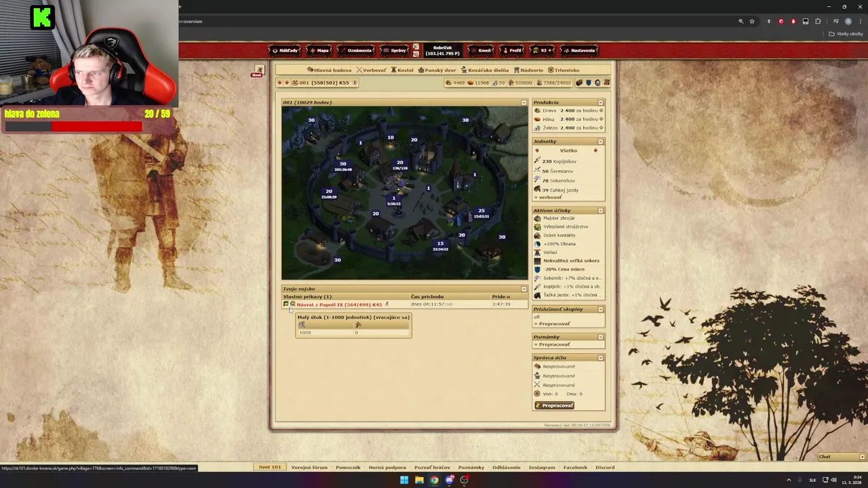This screenshot has width=868, height=488.
Task: Click Prepracovať under Poznámky
Action: [554, 344]
